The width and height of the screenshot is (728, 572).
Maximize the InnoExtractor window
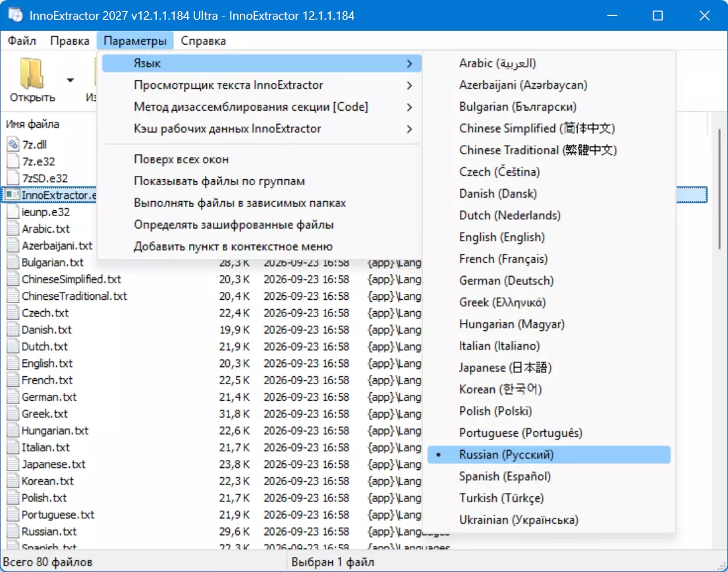click(658, 15)
